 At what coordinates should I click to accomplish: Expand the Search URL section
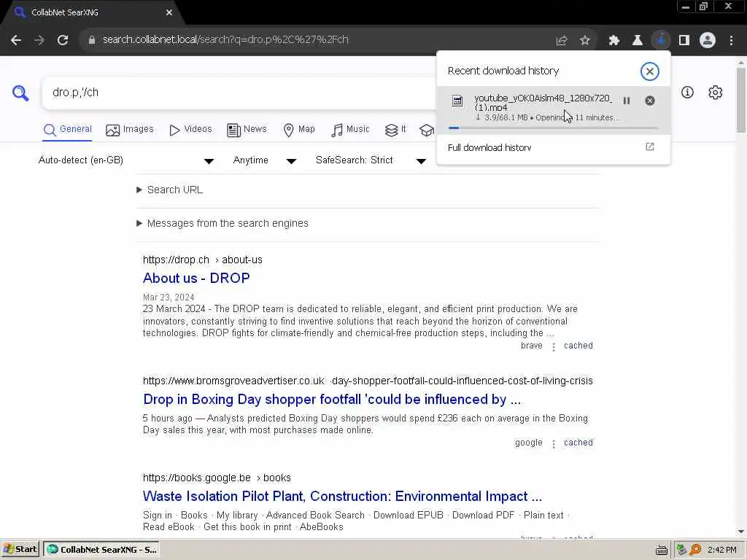[x=169, y=190]
